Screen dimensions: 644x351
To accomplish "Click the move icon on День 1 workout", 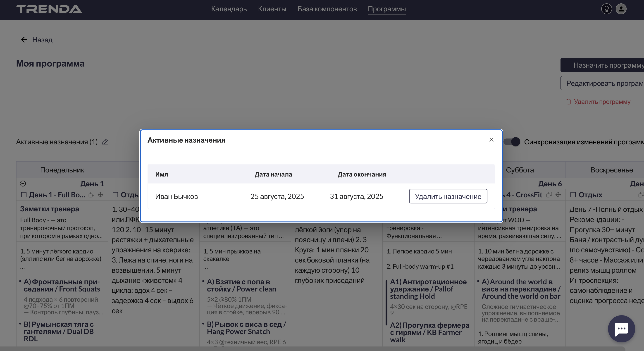I will point(100,195).
